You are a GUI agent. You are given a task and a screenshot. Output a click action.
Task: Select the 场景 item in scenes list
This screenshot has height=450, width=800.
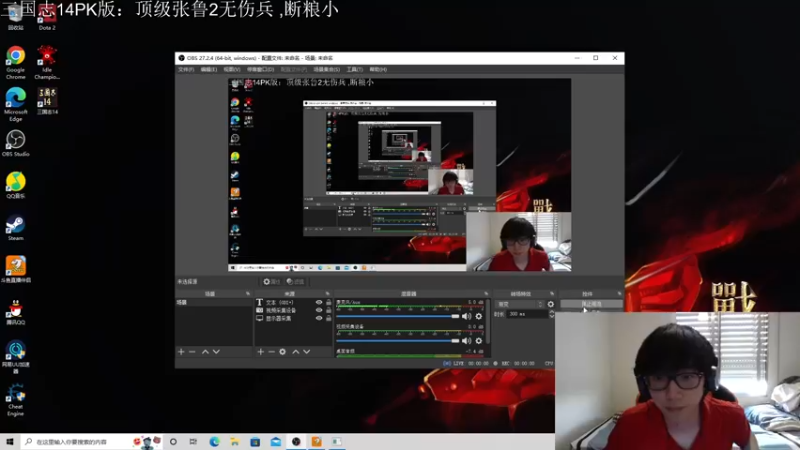(214, 303)
